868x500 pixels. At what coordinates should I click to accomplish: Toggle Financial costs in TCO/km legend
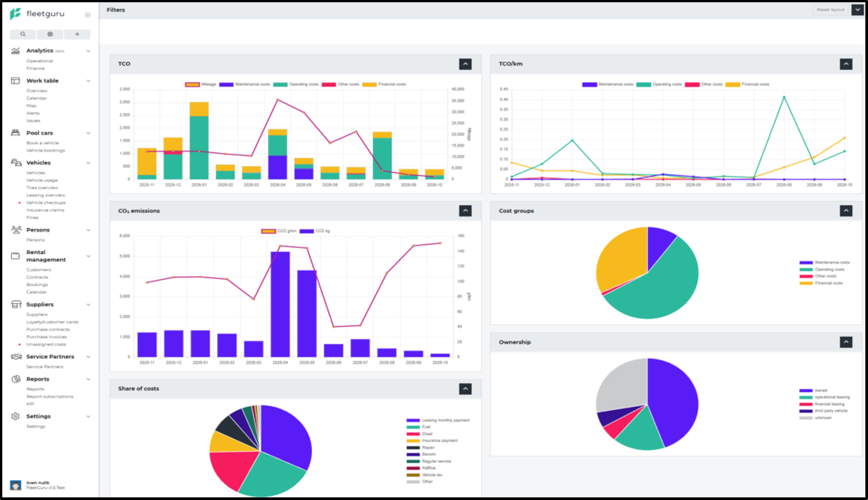(747, 84)
